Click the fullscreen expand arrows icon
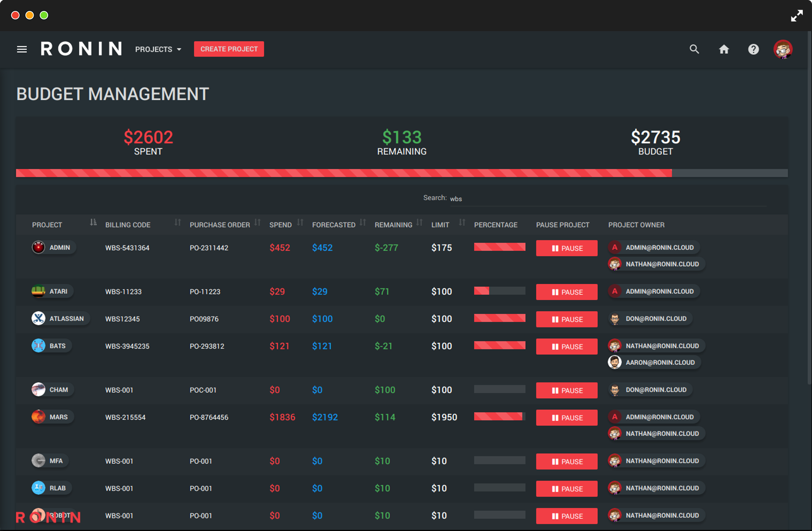 pos(797,16)
